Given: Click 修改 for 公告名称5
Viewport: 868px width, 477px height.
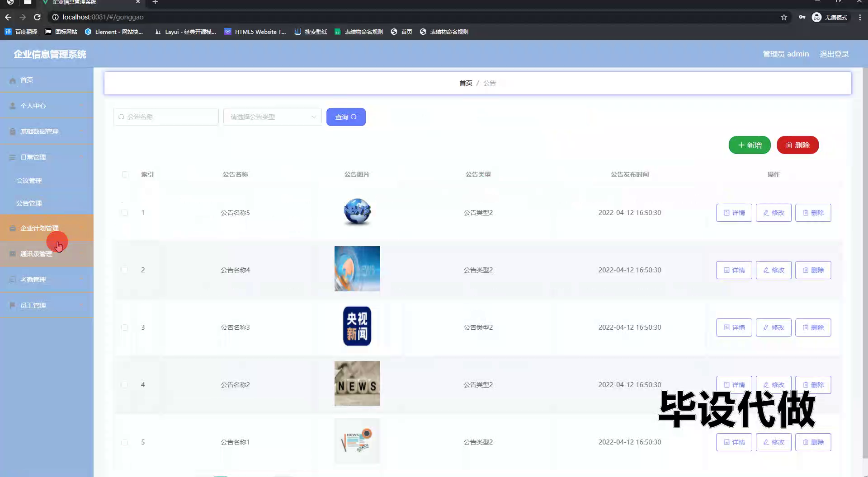Looking at the screenshot, I should click(x=774, y=213).
